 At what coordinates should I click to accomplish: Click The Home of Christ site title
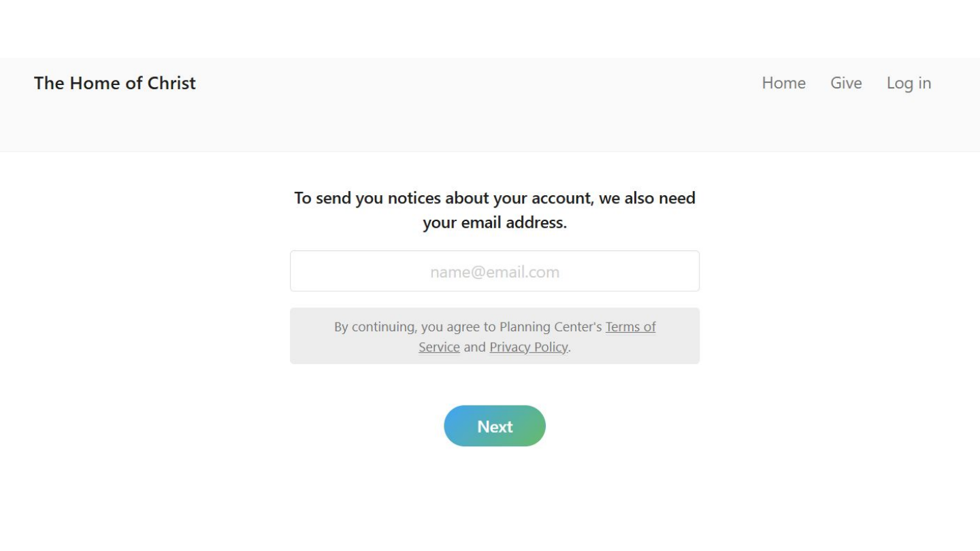(115, 83)
